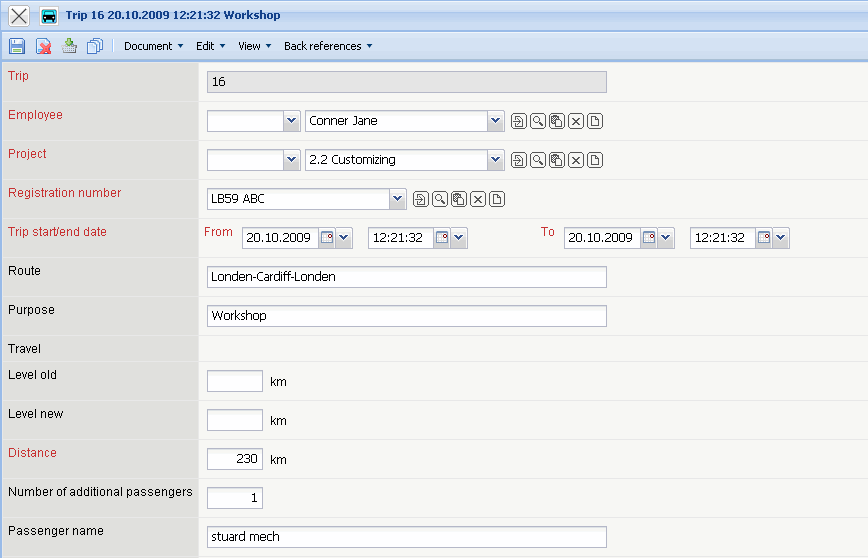Click the search magnifier icon for Employee
This screenshot has height=558, width=868.
pos(537,121)
